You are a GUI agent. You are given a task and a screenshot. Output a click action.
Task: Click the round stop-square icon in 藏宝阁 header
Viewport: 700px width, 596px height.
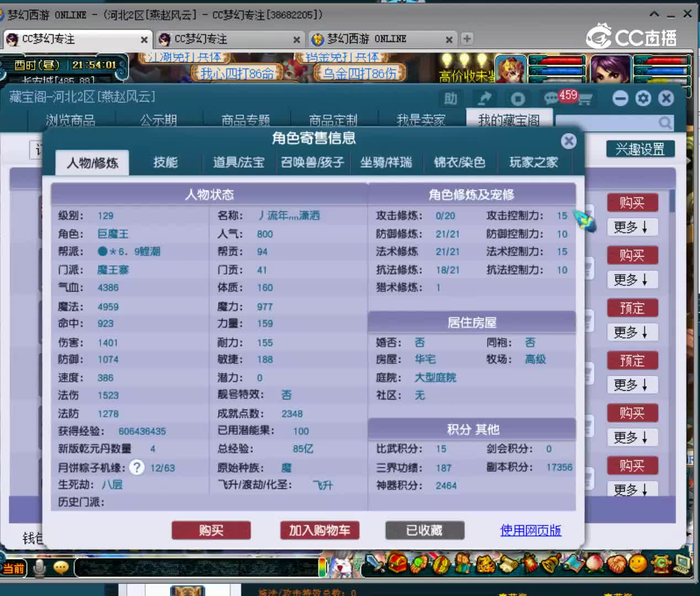pos(518,99)
